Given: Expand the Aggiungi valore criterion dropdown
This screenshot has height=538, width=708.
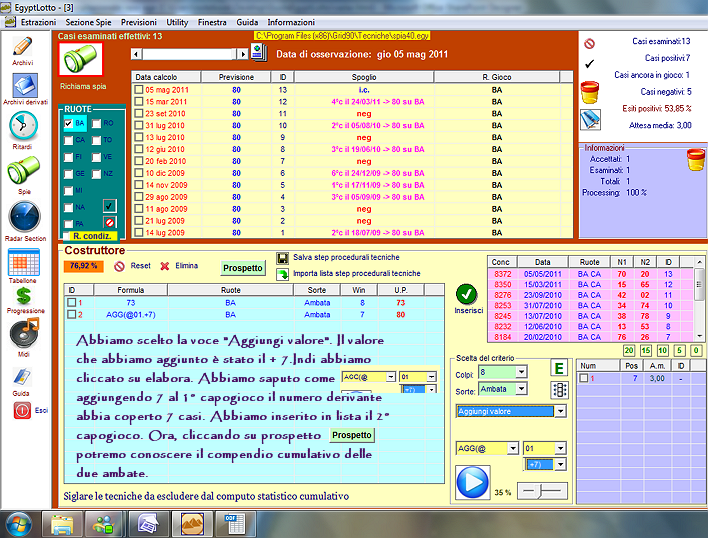Looking at the screenshot, I should click(560, 411).
